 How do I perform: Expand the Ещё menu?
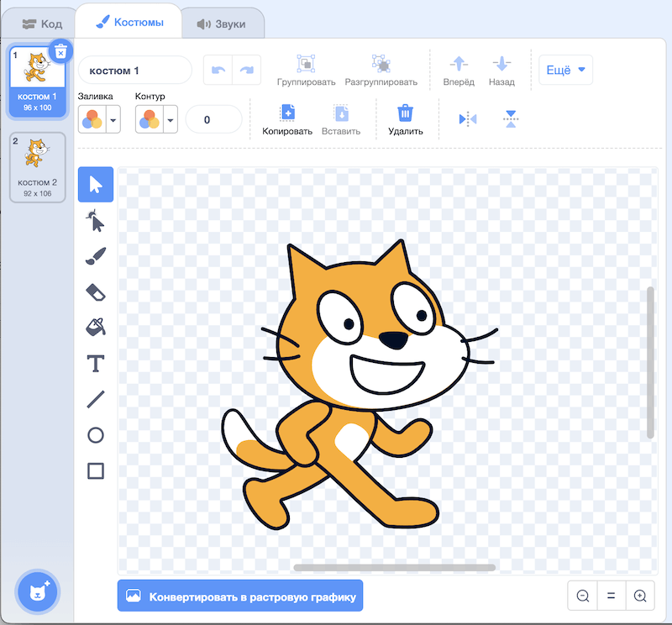tap(565, 71)
